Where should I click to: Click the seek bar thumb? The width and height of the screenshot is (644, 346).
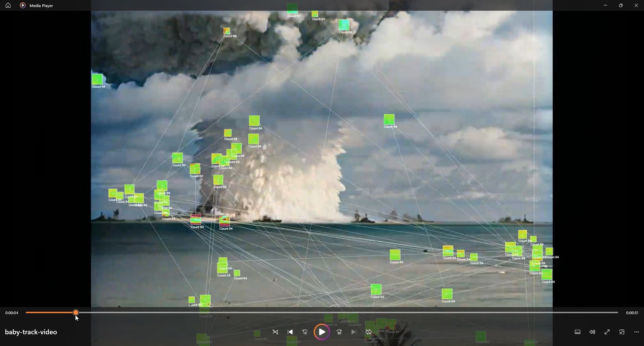76,313
